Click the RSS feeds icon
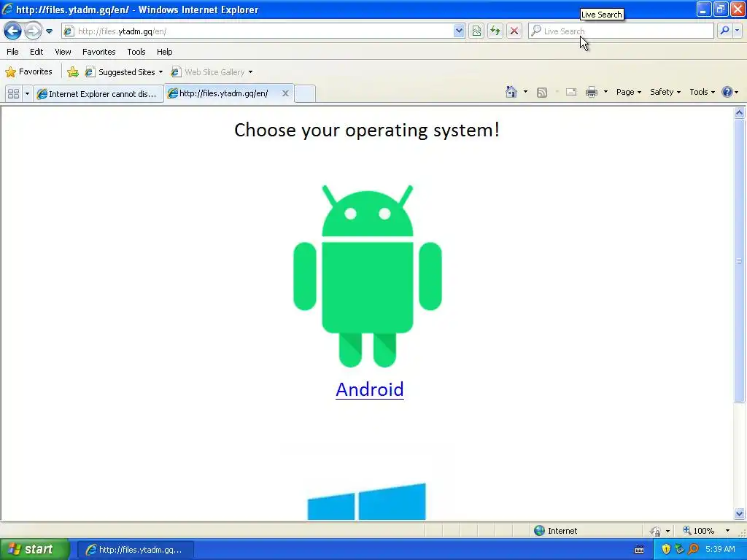The height and width of the screenshot is (560, 747). coord(542,93)
